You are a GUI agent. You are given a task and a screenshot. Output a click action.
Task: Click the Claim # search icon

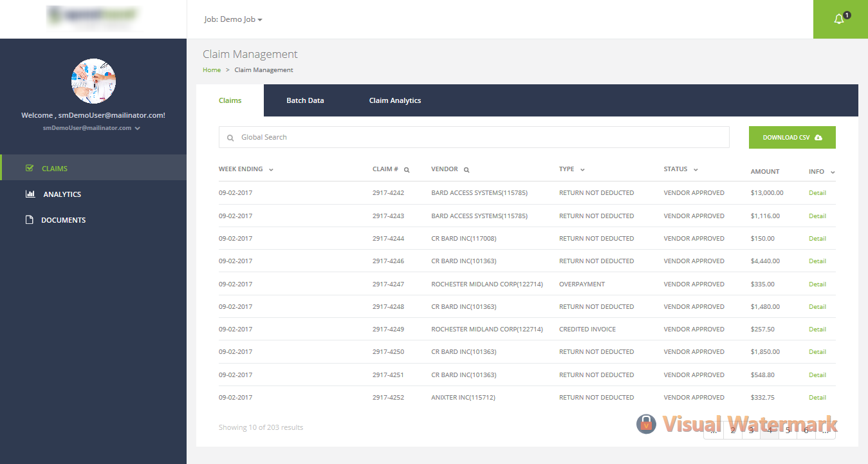coord(407,170)
